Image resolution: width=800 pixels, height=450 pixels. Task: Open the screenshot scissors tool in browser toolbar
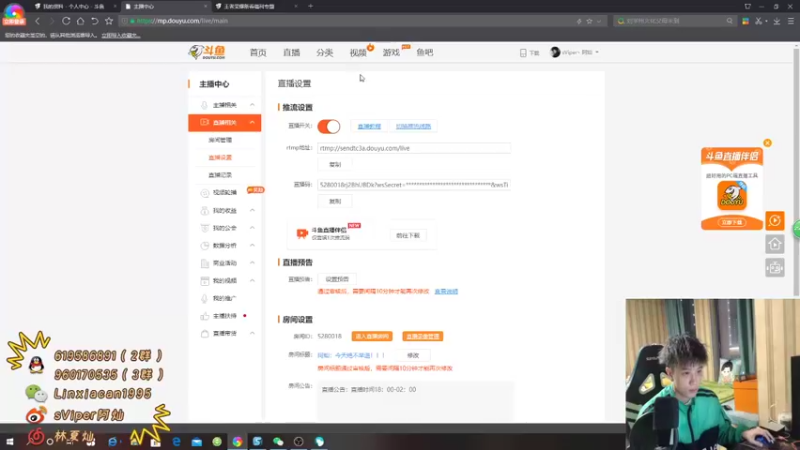tap(759, 21)
